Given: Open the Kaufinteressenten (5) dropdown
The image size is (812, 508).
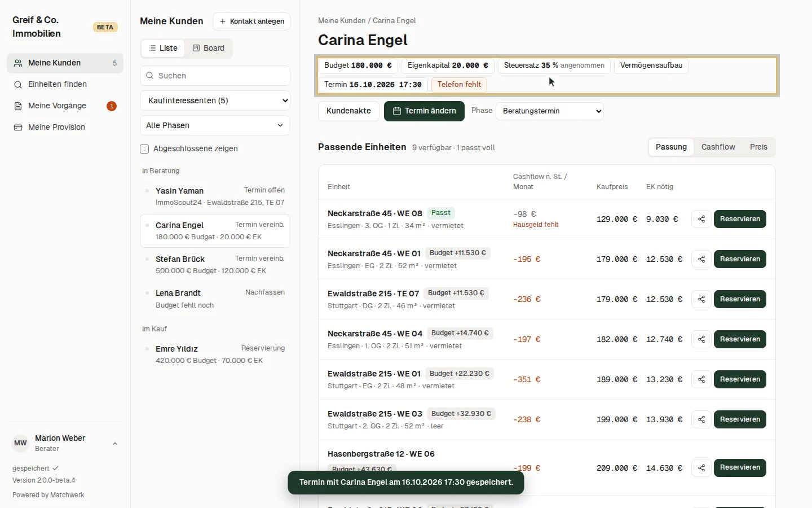Looking at the screenshot, I should [x=215, y=100].
